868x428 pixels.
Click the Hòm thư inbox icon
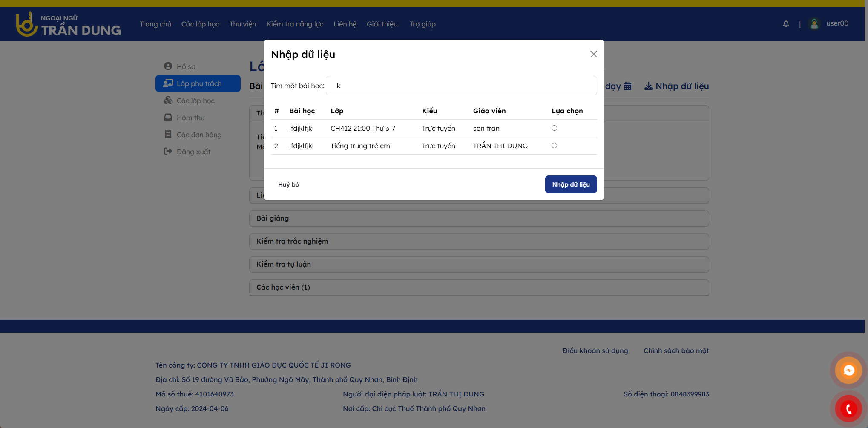coord(168,117)
